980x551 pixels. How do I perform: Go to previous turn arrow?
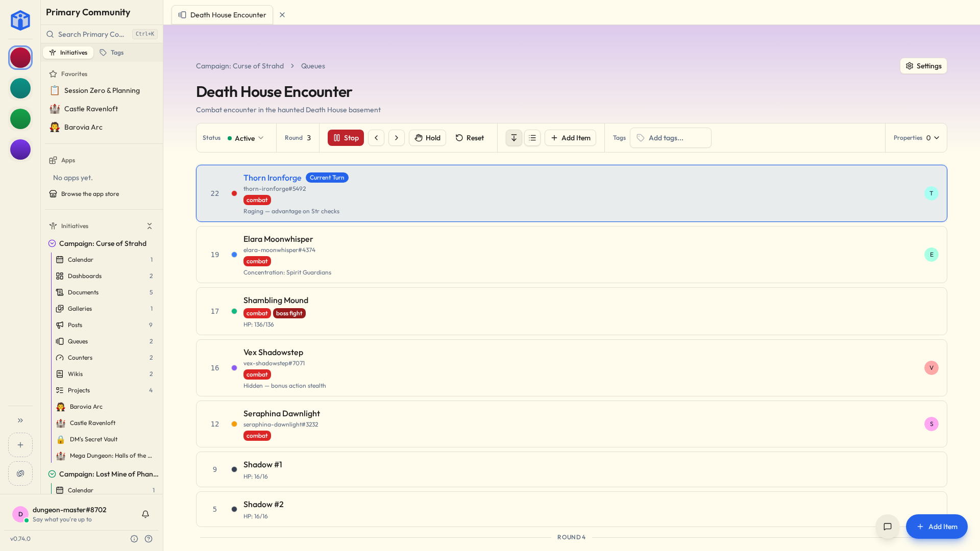point(376,138)
